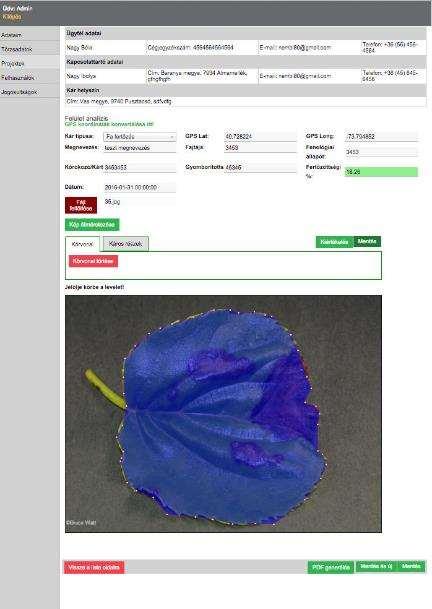
Task: Select the Körvonal tab
Action: [x=82, y=244]
